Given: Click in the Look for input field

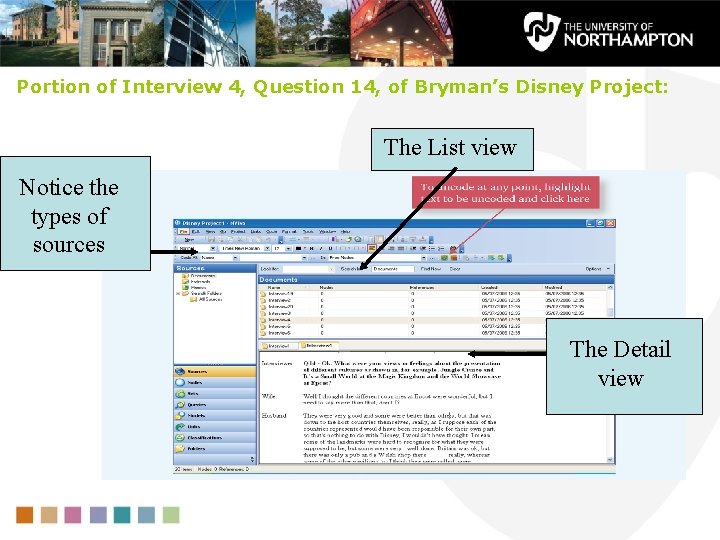Looking at the screenshot, I should [x=308, y=269].
